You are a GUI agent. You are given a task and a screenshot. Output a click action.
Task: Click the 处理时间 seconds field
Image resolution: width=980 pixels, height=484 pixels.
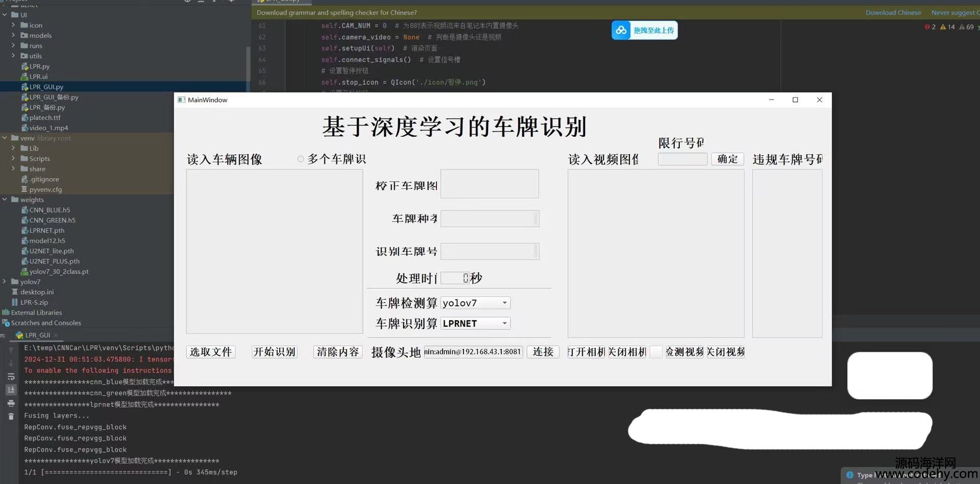pyautogui.click(x=454, y=278)
